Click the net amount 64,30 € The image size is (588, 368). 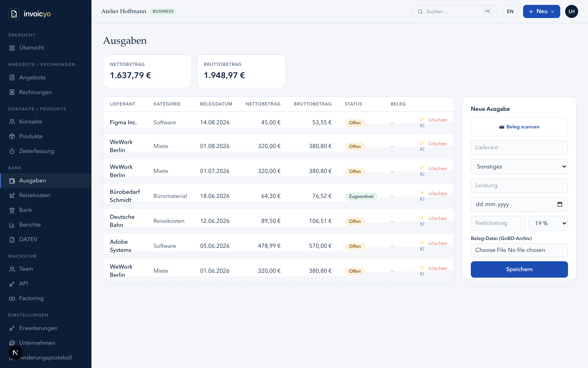(271, 196)
